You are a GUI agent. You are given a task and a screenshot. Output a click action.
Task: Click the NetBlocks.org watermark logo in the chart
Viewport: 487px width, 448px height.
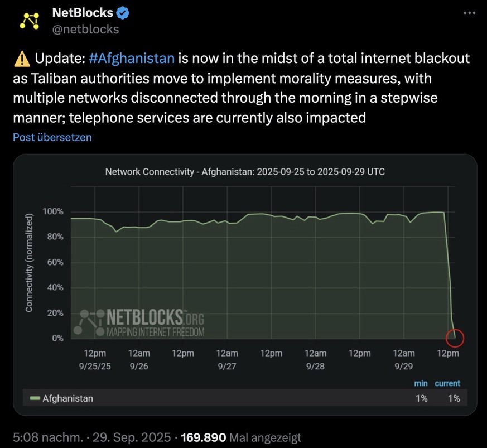tap(139, 324)
